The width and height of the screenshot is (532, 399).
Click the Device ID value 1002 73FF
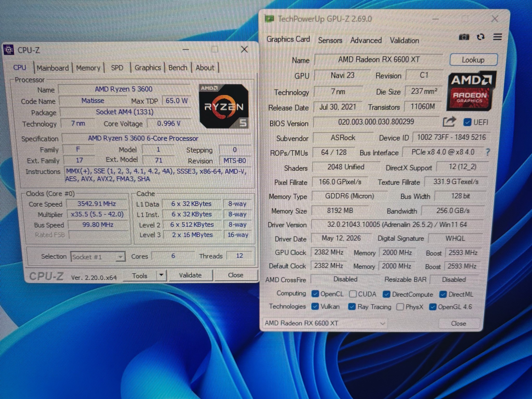coord(451,137)
